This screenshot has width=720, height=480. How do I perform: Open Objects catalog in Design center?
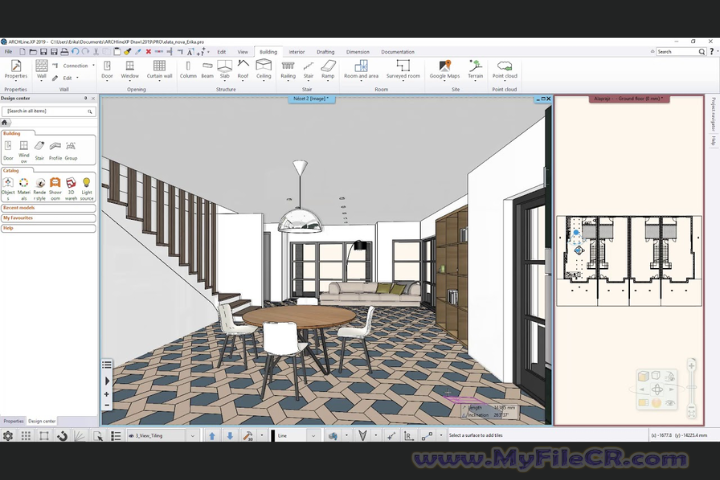[x=8, y=189]
